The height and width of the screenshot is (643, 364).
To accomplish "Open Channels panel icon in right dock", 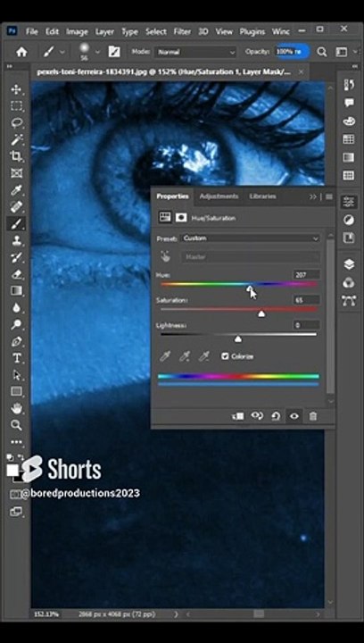I will (x=349, y=282).
